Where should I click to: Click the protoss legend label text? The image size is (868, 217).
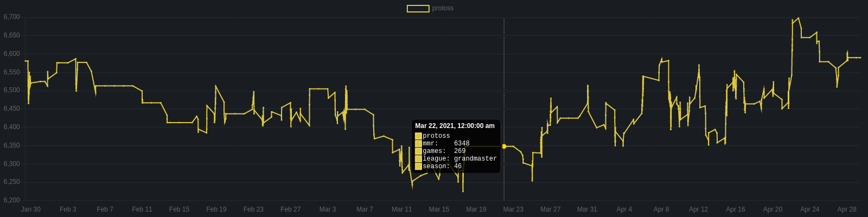coord(443,9)
